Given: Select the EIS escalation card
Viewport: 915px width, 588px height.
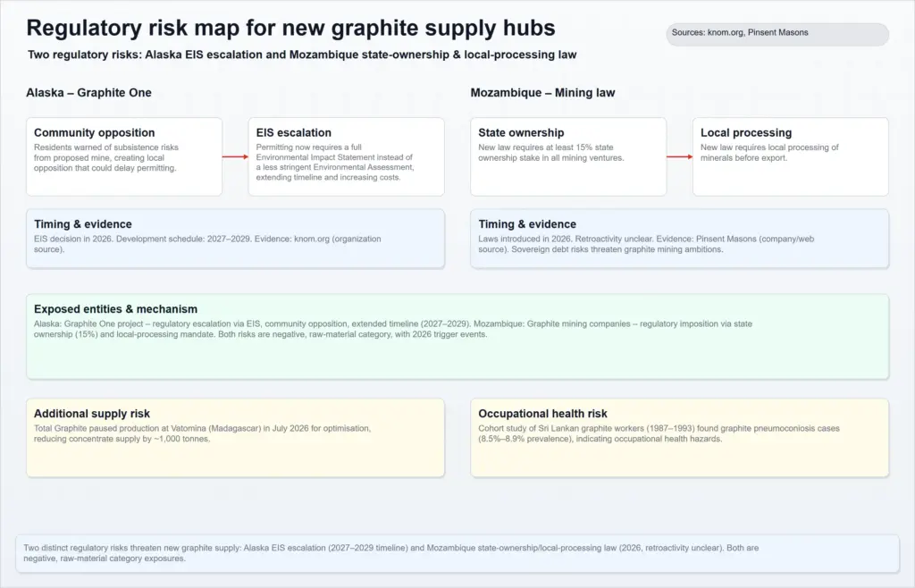Looking at the screenshot, I should coord(346,157).
